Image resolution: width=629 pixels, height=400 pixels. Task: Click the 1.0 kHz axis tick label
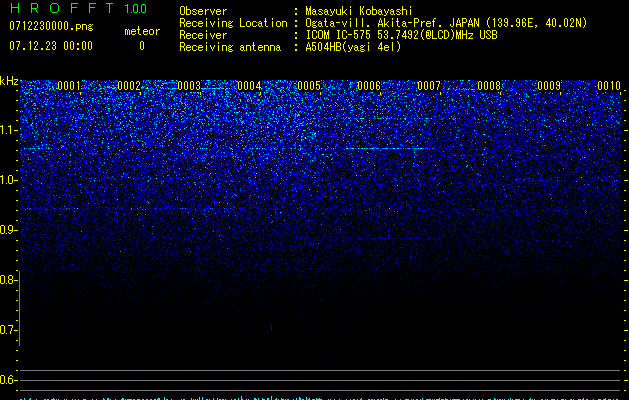point(8,180)
